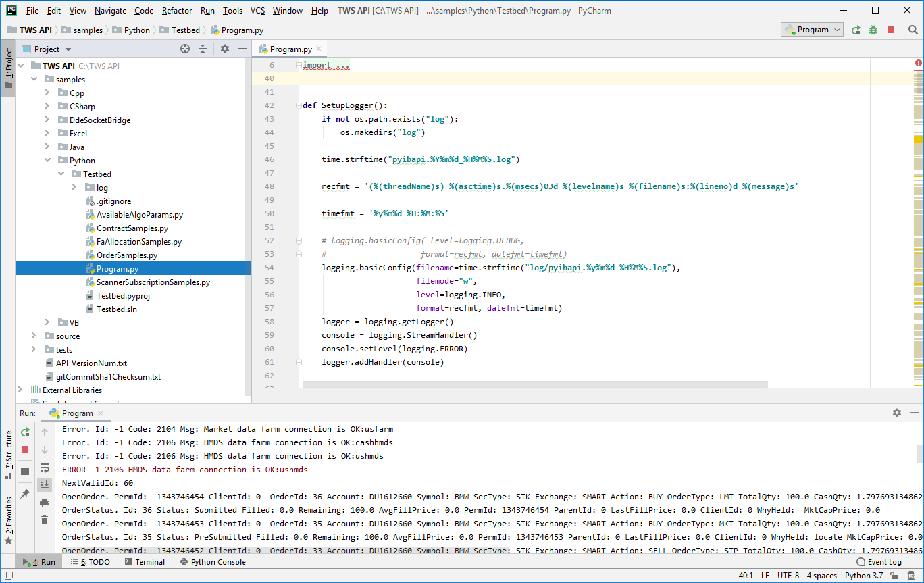
Task: Open OrderSamples.py in the project tree
Action: pos(126,255)
